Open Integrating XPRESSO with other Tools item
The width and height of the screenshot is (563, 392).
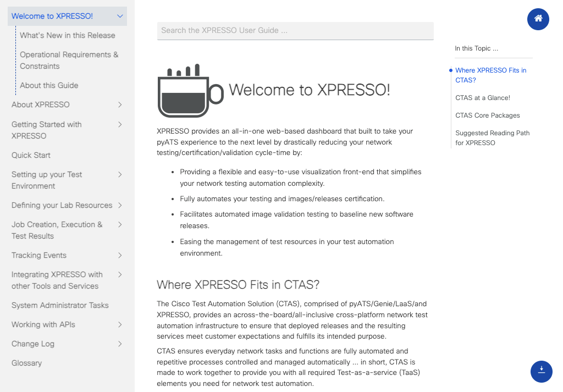(57, 280)
